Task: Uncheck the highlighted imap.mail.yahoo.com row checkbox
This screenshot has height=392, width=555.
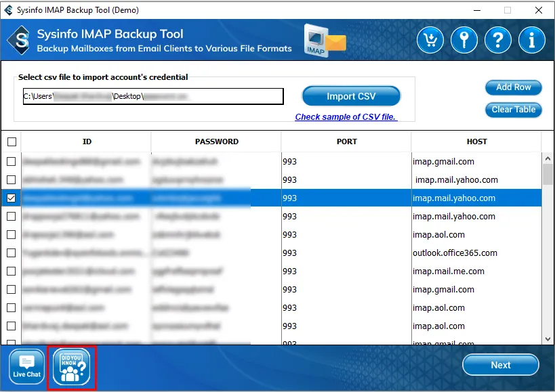Action: (12, 198)
